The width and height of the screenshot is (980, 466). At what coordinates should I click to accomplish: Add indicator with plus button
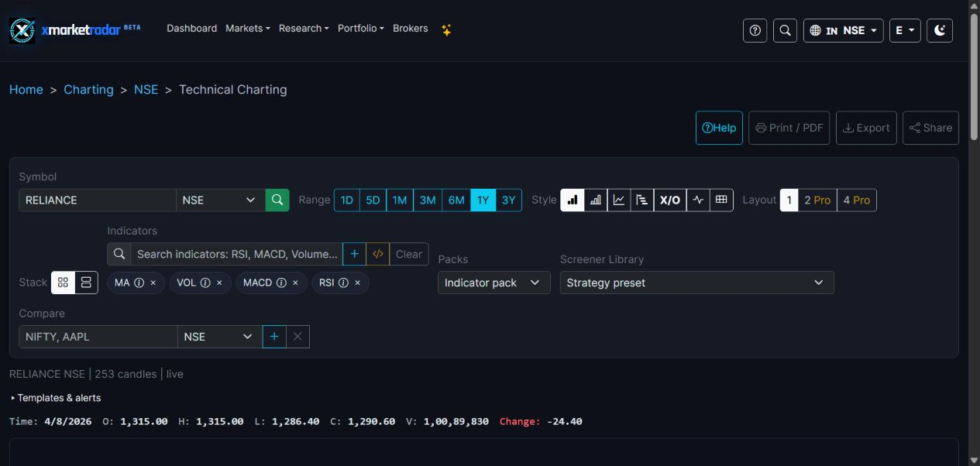(x=354, y=254)
